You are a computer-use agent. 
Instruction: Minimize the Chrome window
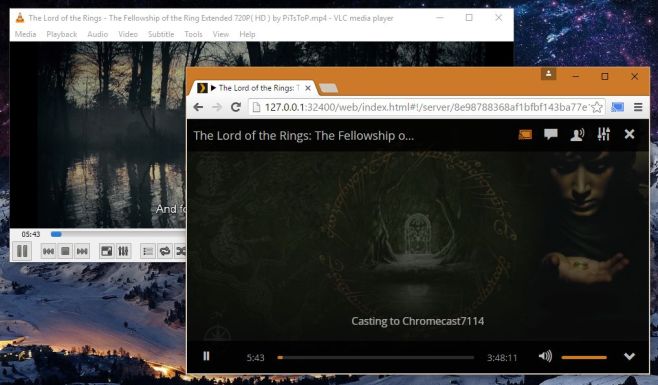576,76
